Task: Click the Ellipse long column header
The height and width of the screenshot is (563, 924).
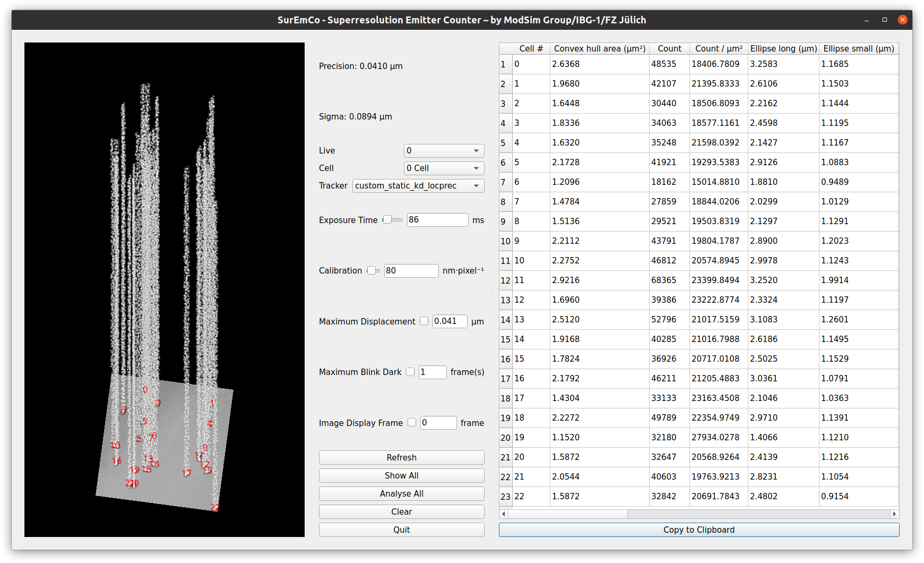Action: pos(783,49)
